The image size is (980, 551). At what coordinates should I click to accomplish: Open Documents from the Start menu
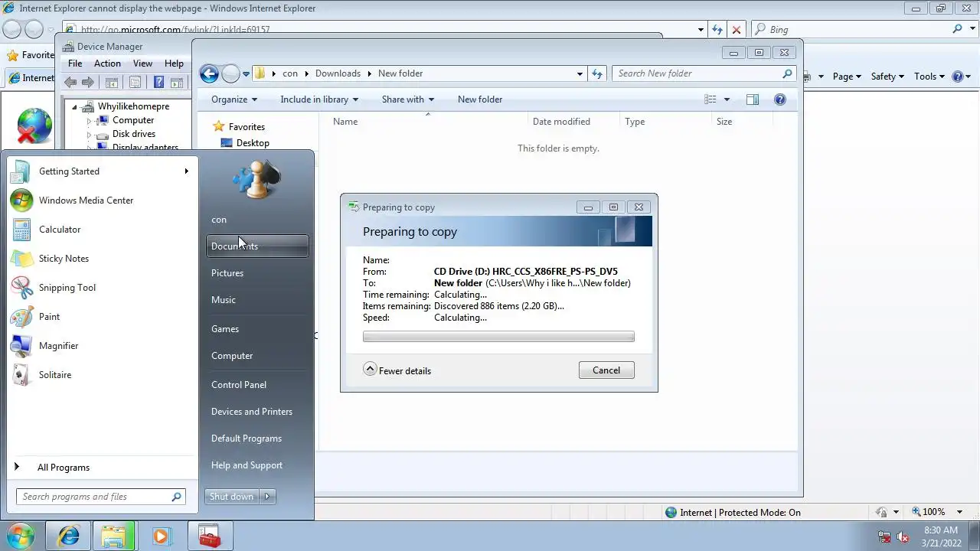coord(257,246)
